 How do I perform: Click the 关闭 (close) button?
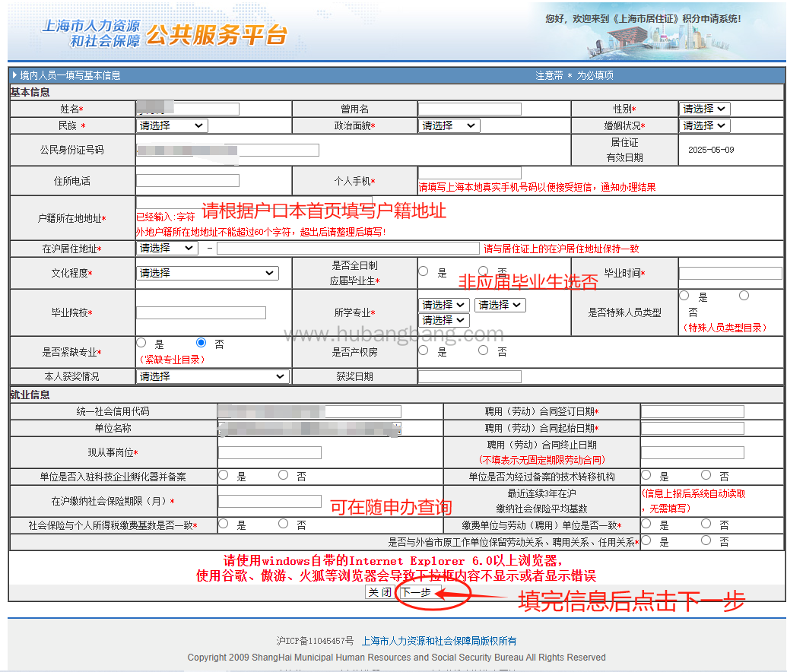click(x=380, y=592)
